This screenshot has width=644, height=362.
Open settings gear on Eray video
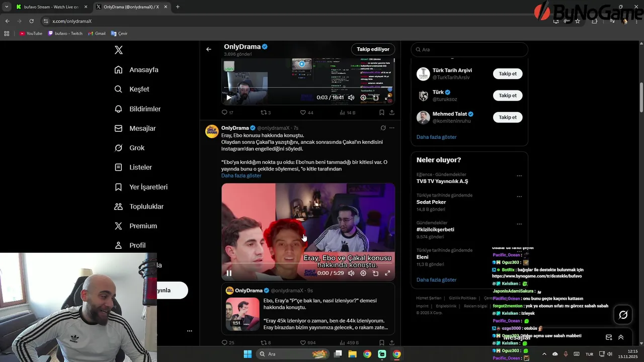click(x=363, y=273)
